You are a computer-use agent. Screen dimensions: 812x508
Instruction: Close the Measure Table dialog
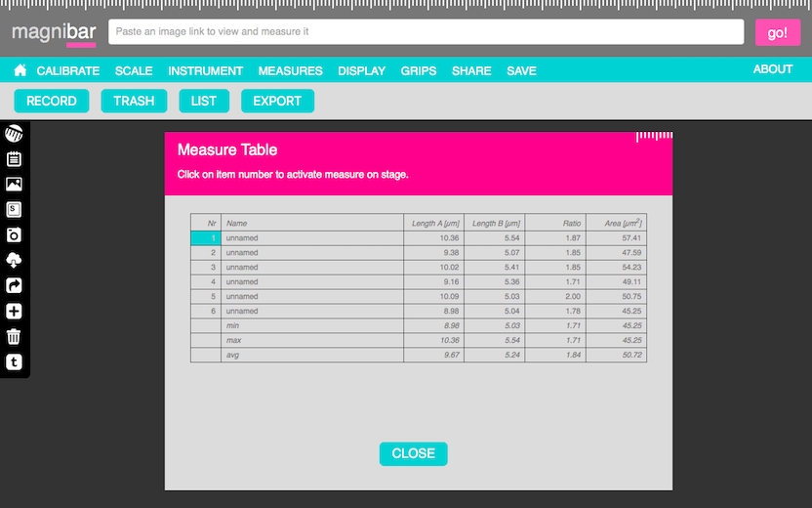coord(413,453)
